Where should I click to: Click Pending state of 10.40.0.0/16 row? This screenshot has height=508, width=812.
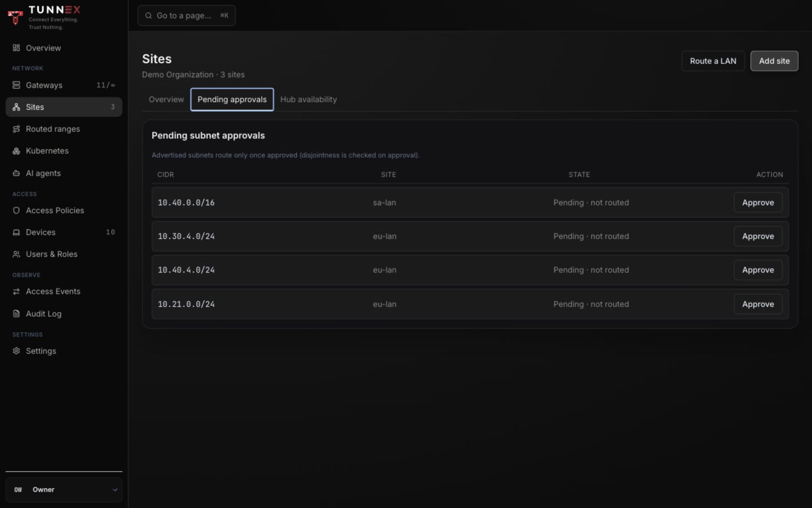pos(591,203)
